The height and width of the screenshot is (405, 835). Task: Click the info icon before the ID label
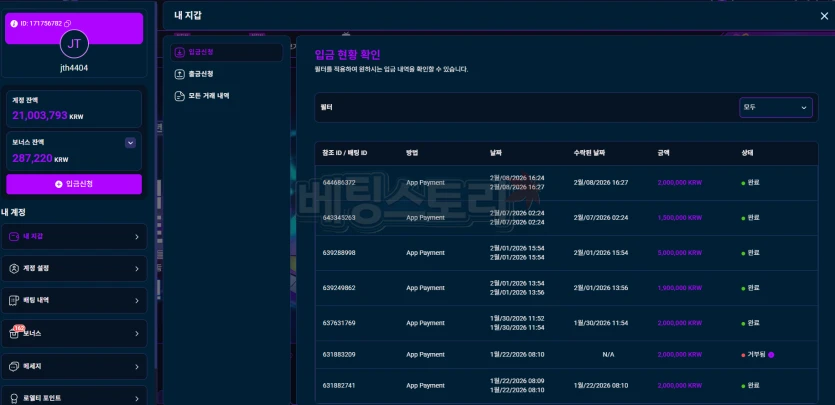pos(14,24)
